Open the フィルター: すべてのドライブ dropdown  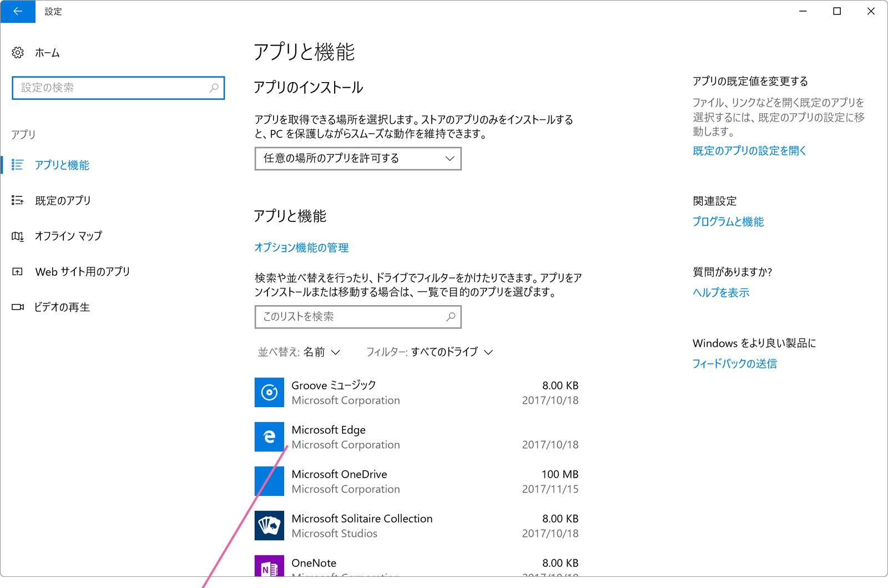coord(430,352)
